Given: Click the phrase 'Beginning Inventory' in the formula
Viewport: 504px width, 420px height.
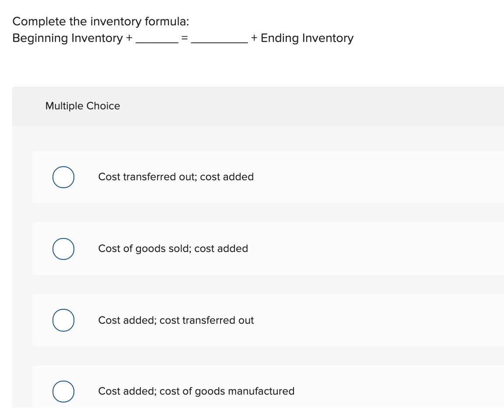Looking at the screenshot, I should [67, 38].
